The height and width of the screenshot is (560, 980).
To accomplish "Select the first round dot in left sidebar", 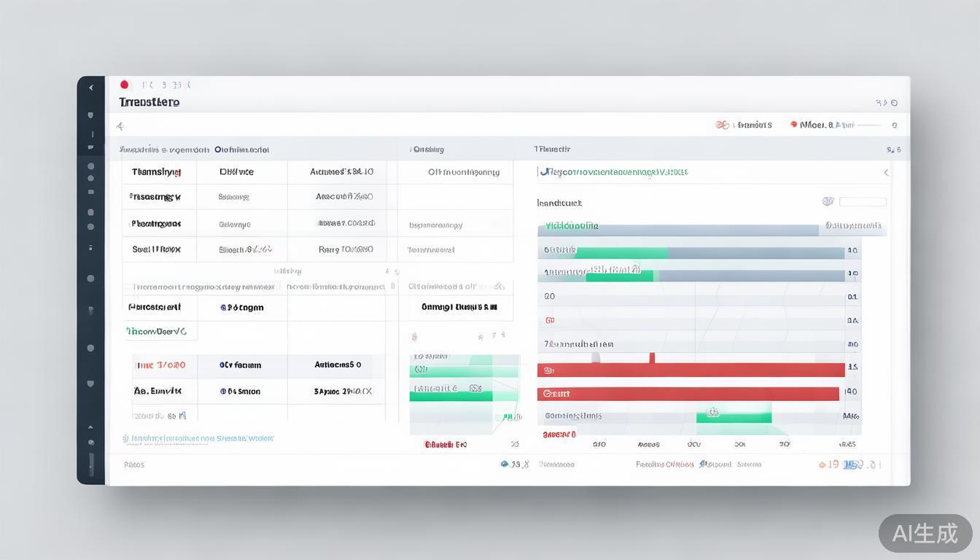I will [x=90, y=166].
